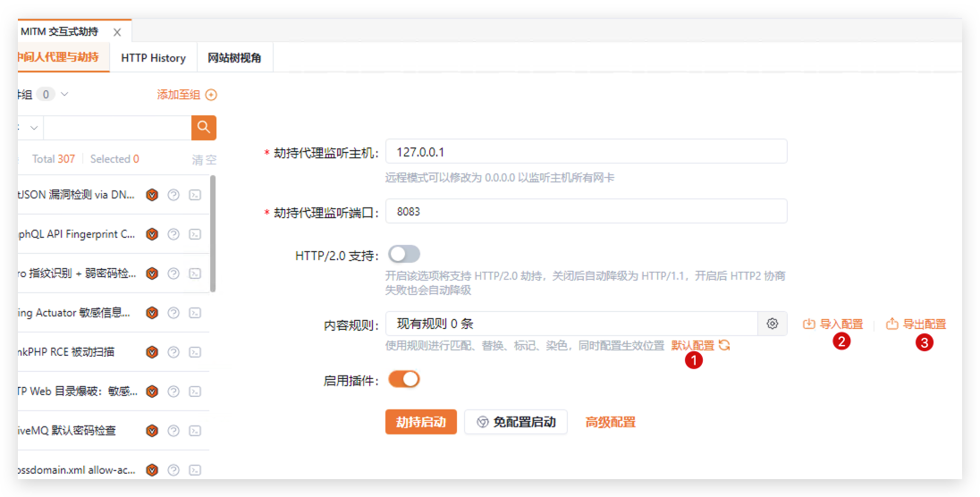Click the 导出配置 export icon
Viewport: 980px width, 497px height.
(891, 324)
